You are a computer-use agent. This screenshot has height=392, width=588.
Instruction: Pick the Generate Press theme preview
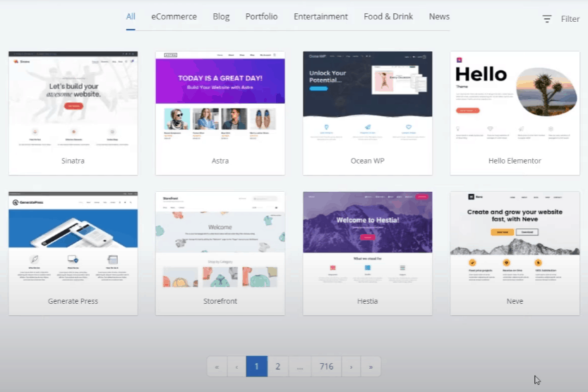pos(73,240)
